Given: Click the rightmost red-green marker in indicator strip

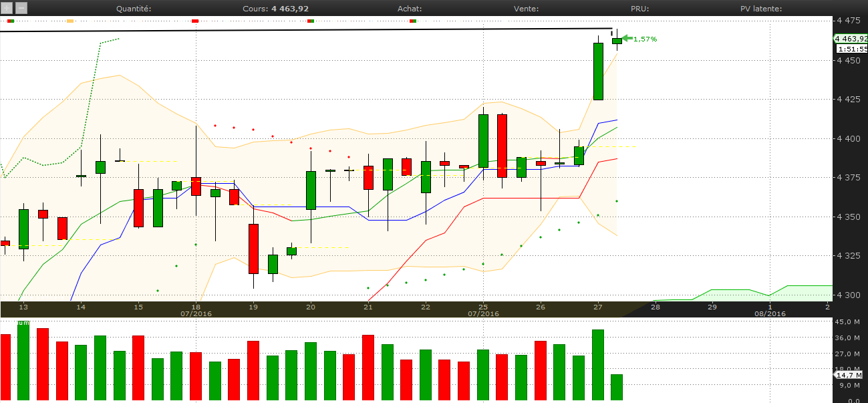Looking at the screenshot, I should pyautogui.click(x=413, y=21).
